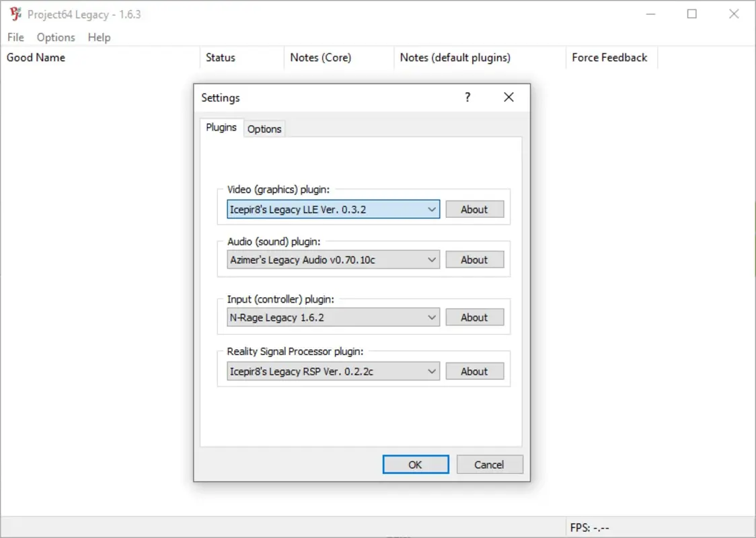This screenshot has height=538, width=756.
Task: Switch to the Options tab
Action: point(264,128)
